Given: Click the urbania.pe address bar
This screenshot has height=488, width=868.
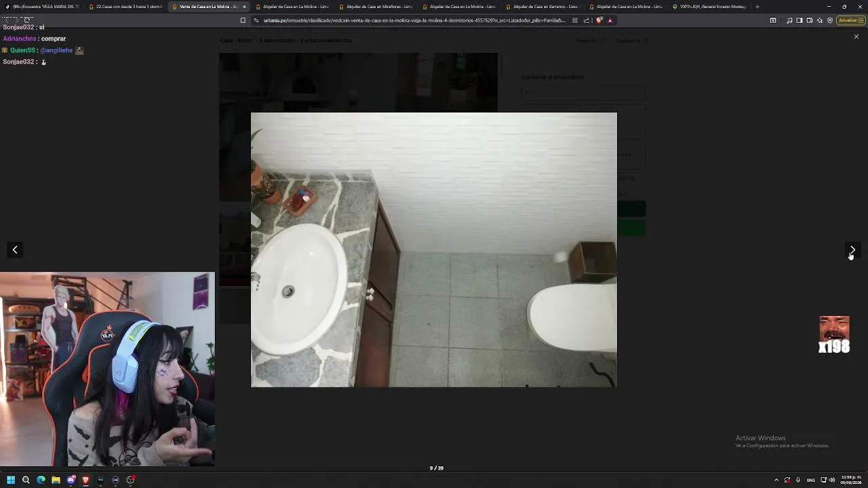Looking at the screenshot, I should pos(414,20).
